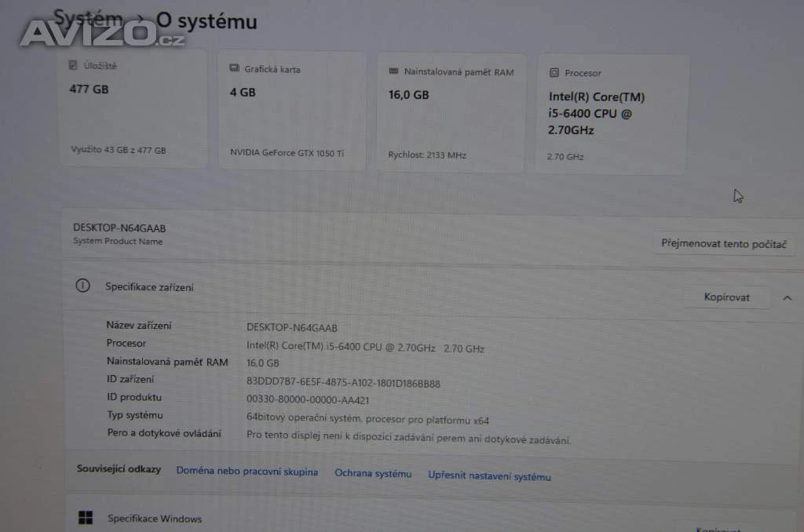Open the Úložiště 477 GB card
This screenshot has width=804, height=532.
(133, 108)
